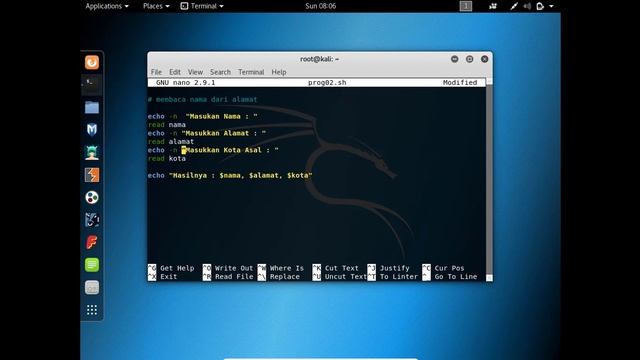
Task: Open the Help menu in the terminal window
Action: (x=279, y=72)
